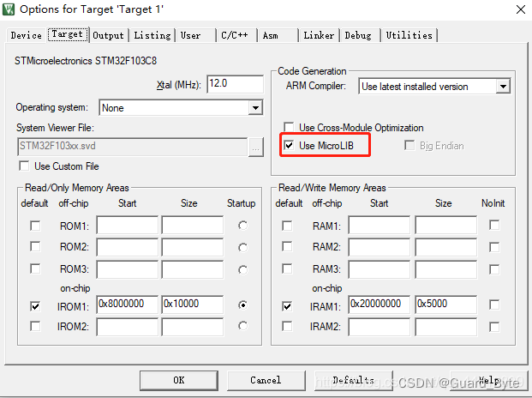
Task: Check the ROM3 default checkbox
Action: pos(35,269)
